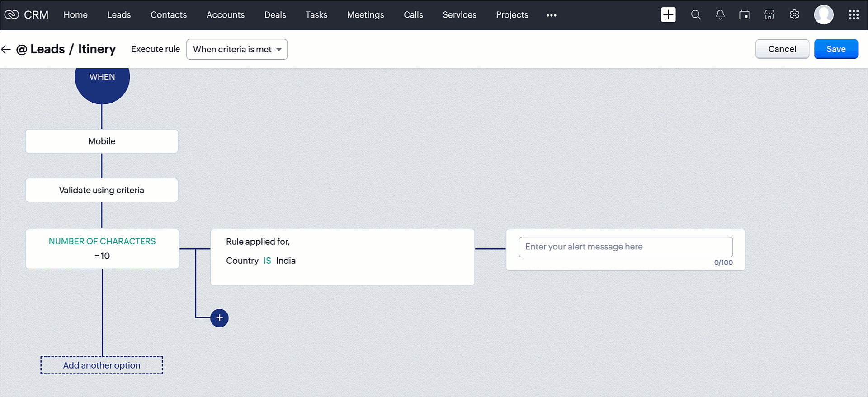The height and width of the screenshot is (397, 868).
Task: Click Add another option
Action: click(102, 365)
